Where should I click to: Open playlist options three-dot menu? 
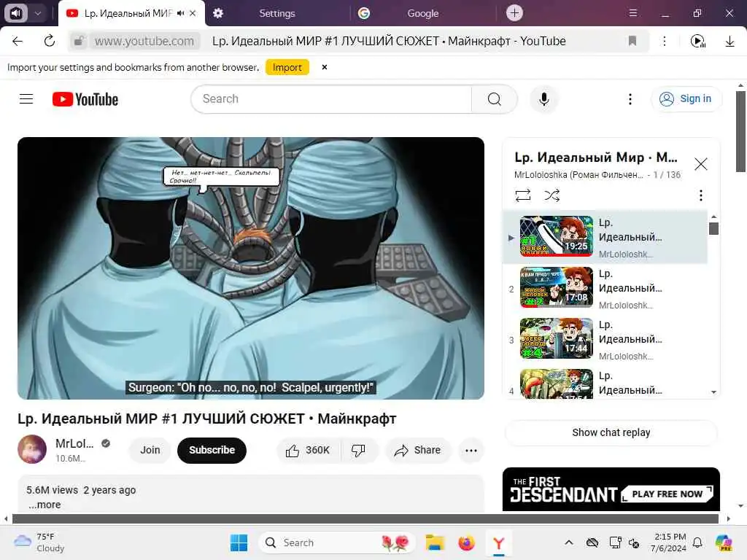click(700, 195)
